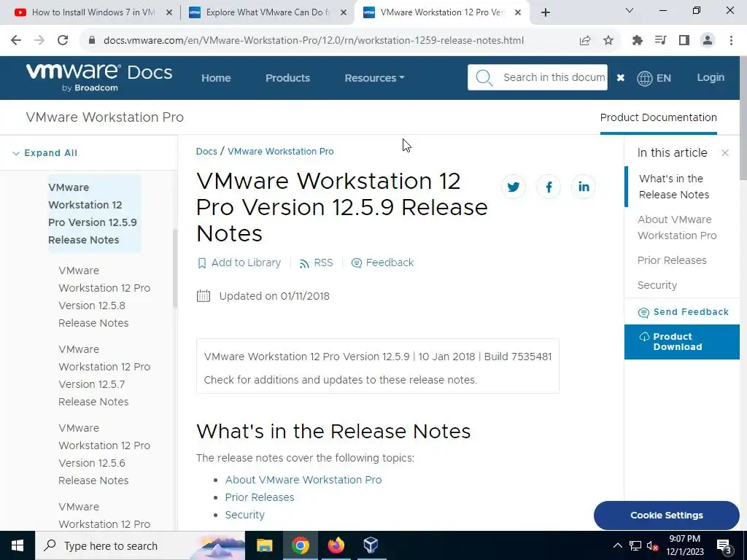Open Products in the nav bar

coord(287,77)
